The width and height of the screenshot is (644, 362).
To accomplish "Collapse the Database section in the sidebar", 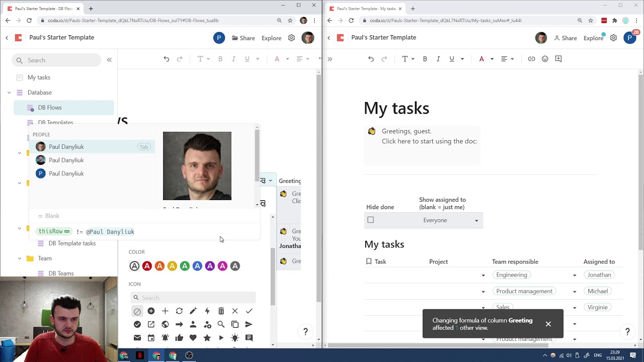I will point(9,93).
